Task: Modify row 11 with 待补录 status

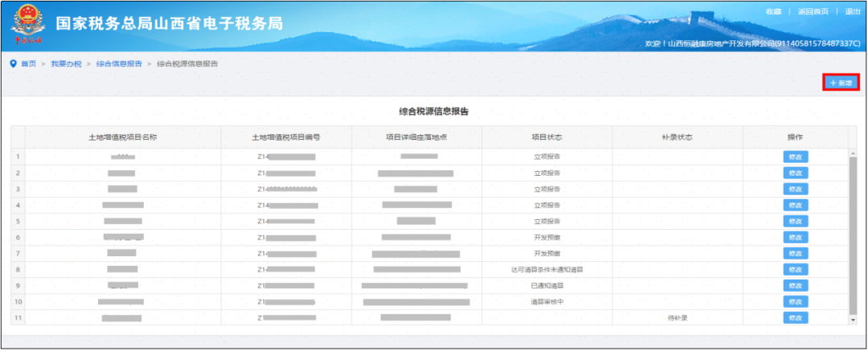Action: click(x=796, y=318)
